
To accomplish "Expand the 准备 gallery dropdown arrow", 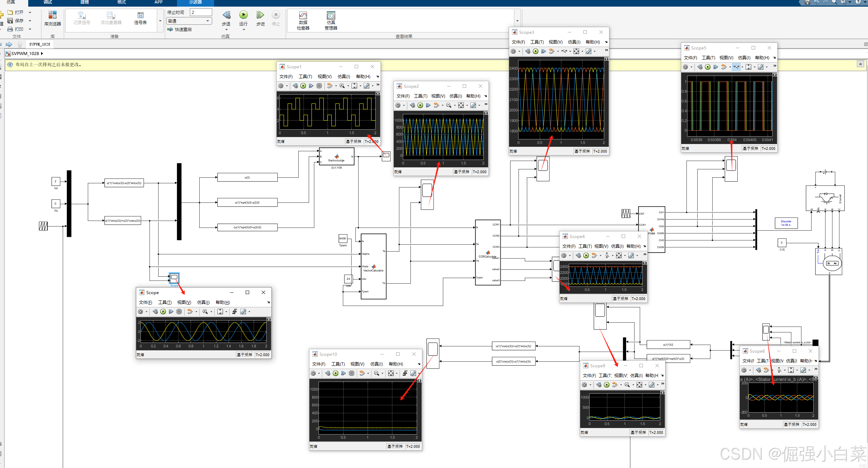I will pyautogui.click(x=160, y=21).
